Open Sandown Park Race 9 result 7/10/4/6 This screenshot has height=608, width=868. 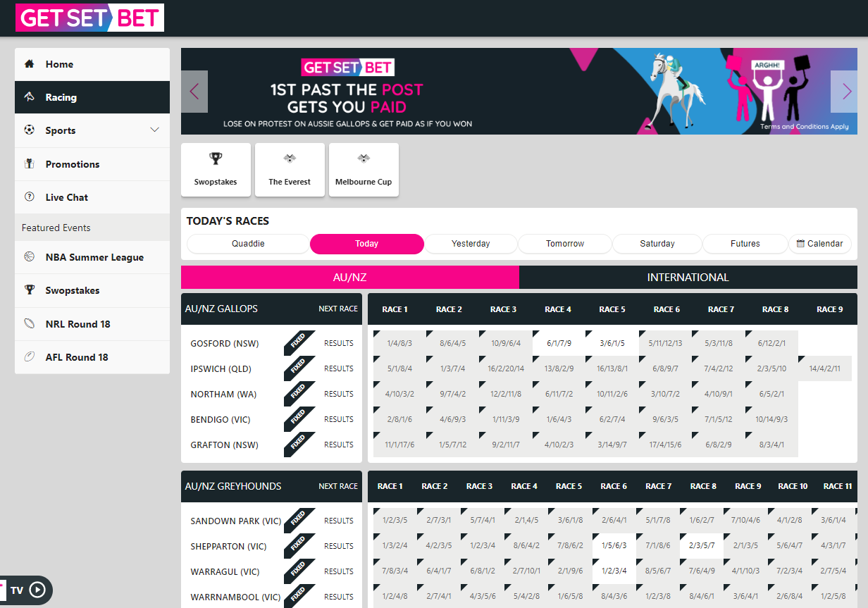click(x=746, y=521)
